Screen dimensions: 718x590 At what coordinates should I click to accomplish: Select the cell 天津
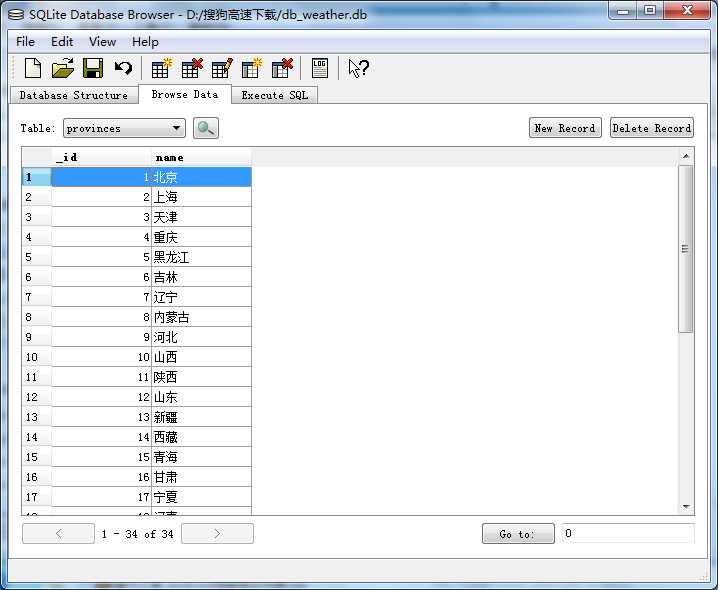pos(201,217)
